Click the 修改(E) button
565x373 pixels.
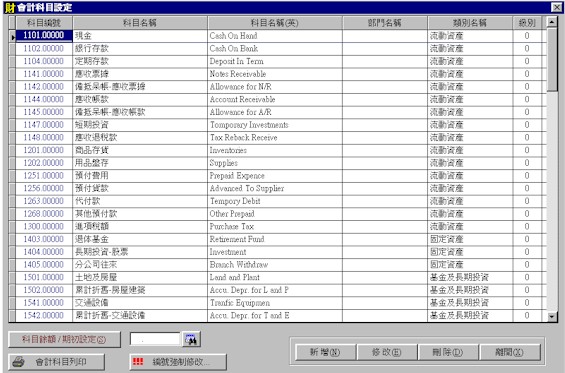point(387,352)
